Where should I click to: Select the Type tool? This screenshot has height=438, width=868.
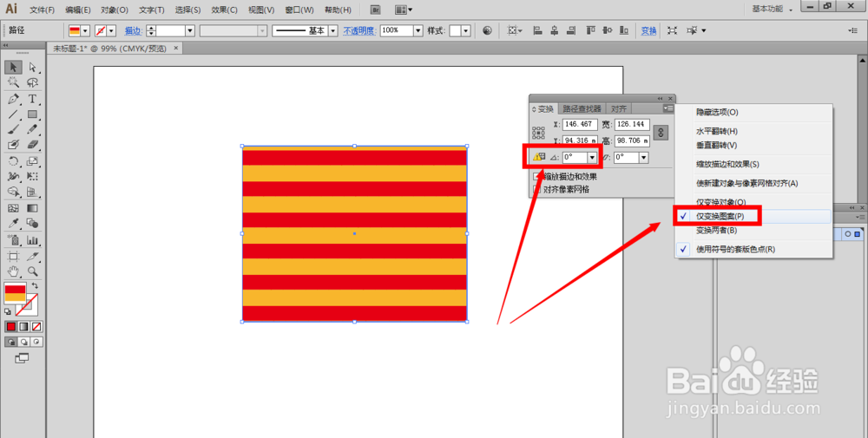(x=32, y=99)
